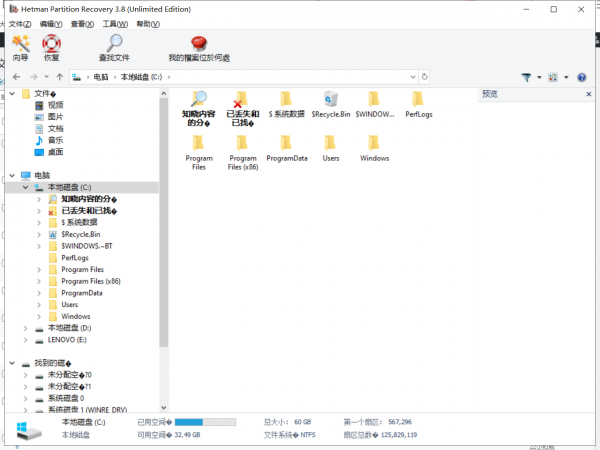Image resolution: width=600 pixels, height=450 pixels.
Task: Open the 工具(W) menu
Action: (115, 24)
